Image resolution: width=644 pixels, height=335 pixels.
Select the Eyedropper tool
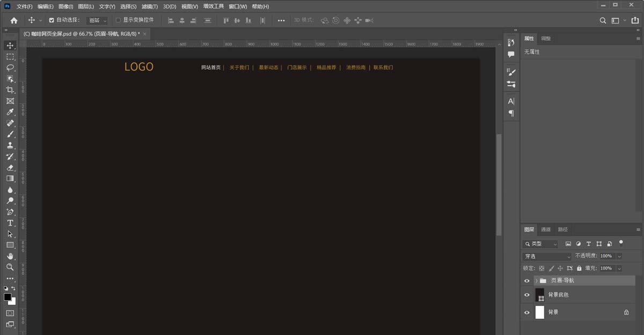[x=10, y=112]
